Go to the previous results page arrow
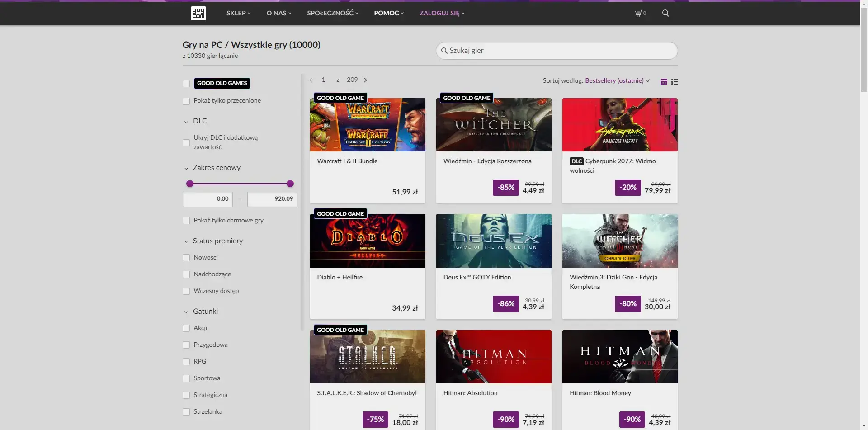The image size is (868, 430). pyautogui.click(x=311, y=80)
